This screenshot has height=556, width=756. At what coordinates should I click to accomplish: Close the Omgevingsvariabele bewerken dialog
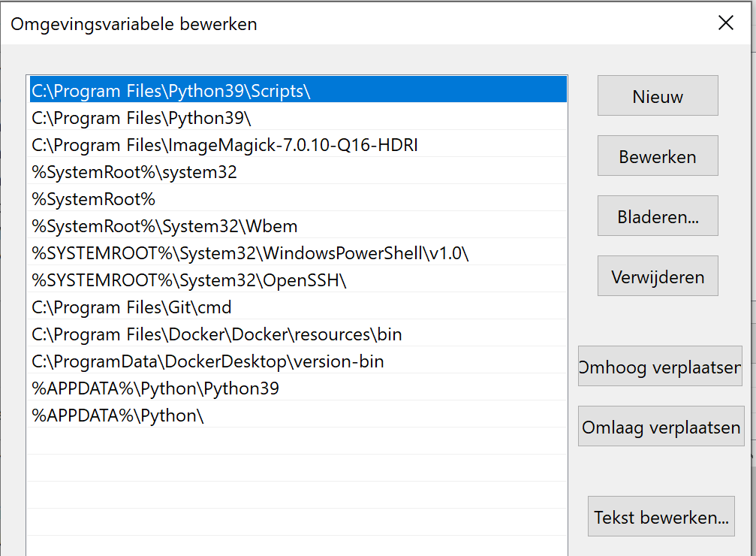(725, 23)
